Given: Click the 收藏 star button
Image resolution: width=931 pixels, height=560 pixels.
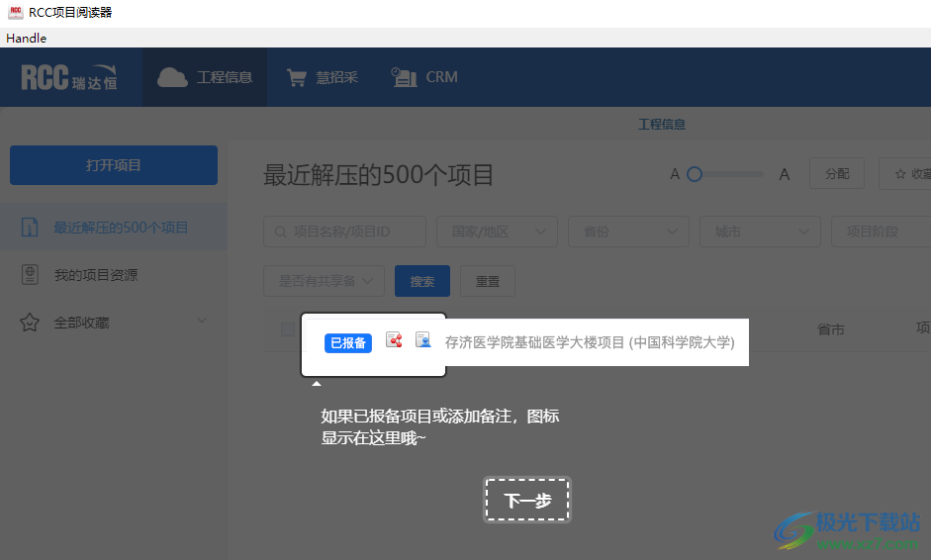Looking at the screenshot, I should click(905, 173).
